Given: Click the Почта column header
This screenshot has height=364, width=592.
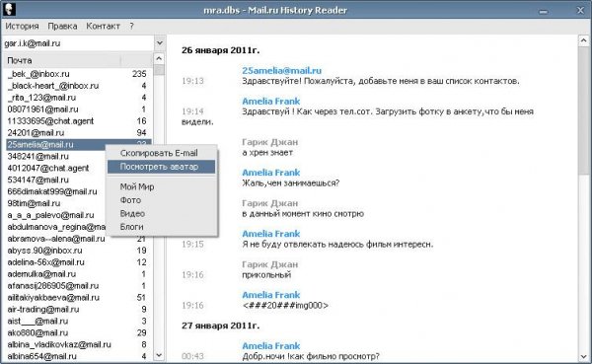Looking at the screenshot, I should coord(62,60).
